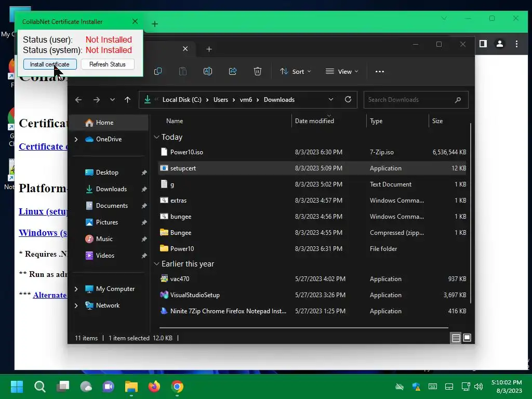The width and height of the screenshot is (532, 399).
Task: Select the Power10 file folder
Action: pos(312,249)
